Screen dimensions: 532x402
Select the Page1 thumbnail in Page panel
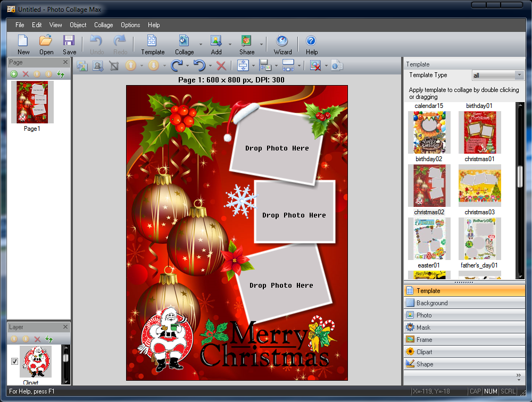32,102
